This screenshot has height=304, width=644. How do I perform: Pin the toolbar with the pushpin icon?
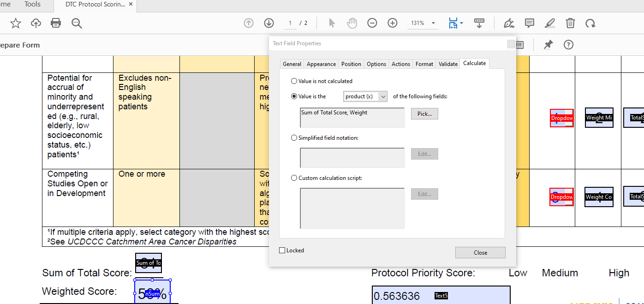click(x=548, y=44)
